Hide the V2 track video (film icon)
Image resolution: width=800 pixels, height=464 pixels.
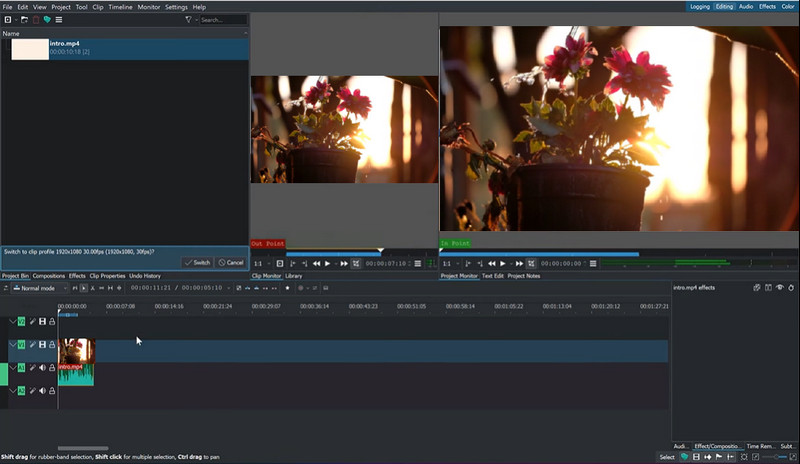click(42, 321)
